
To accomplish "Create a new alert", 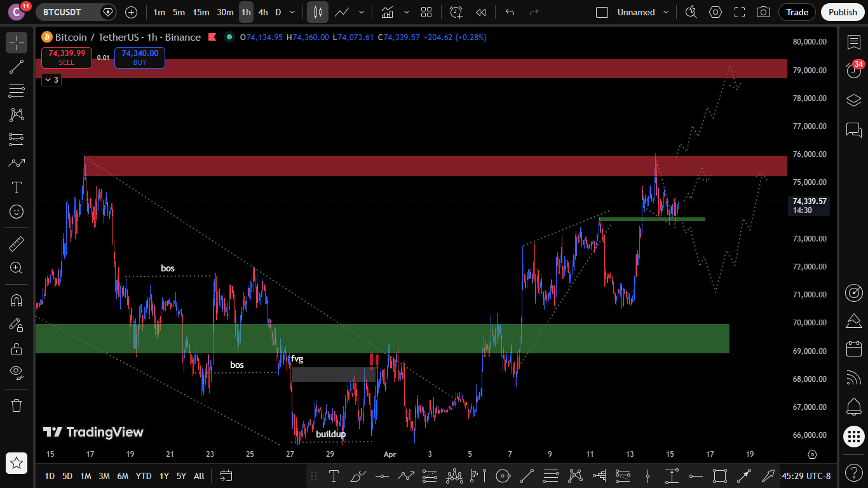I will pyautogui.click(x=456, y=12).
